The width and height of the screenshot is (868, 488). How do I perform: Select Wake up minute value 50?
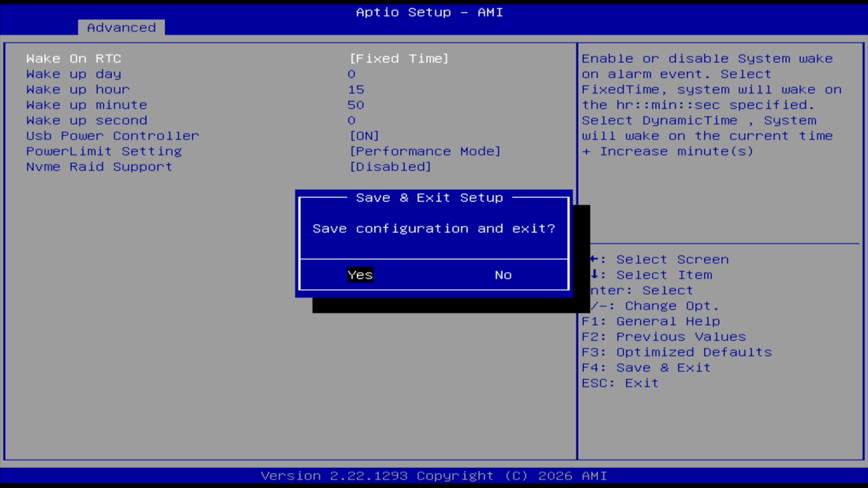tap(356, 105)
